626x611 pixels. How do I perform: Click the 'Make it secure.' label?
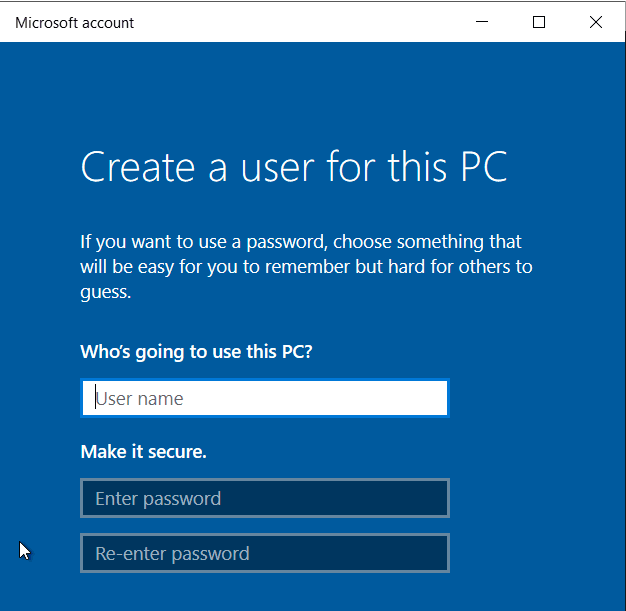click(x=143, y=452)
